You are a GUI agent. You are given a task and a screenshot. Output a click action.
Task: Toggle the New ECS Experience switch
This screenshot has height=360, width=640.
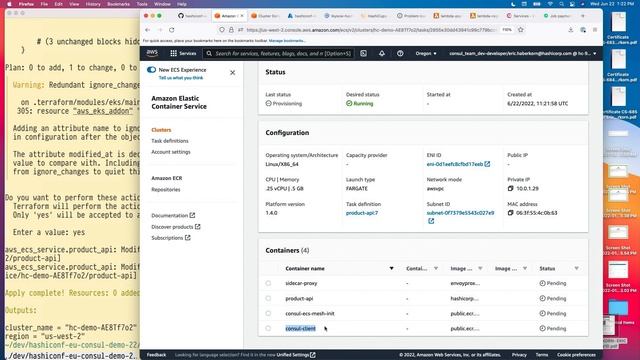point(151,70)
